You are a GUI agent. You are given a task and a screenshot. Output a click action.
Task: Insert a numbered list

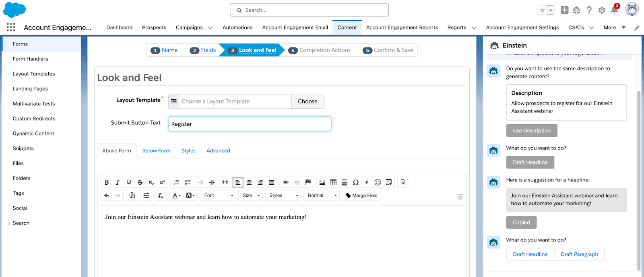(176, 182)
